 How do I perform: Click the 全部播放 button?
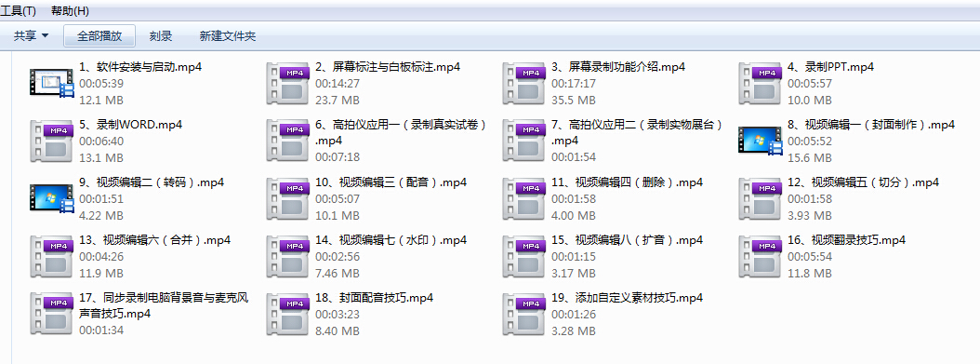pos(99,36)
